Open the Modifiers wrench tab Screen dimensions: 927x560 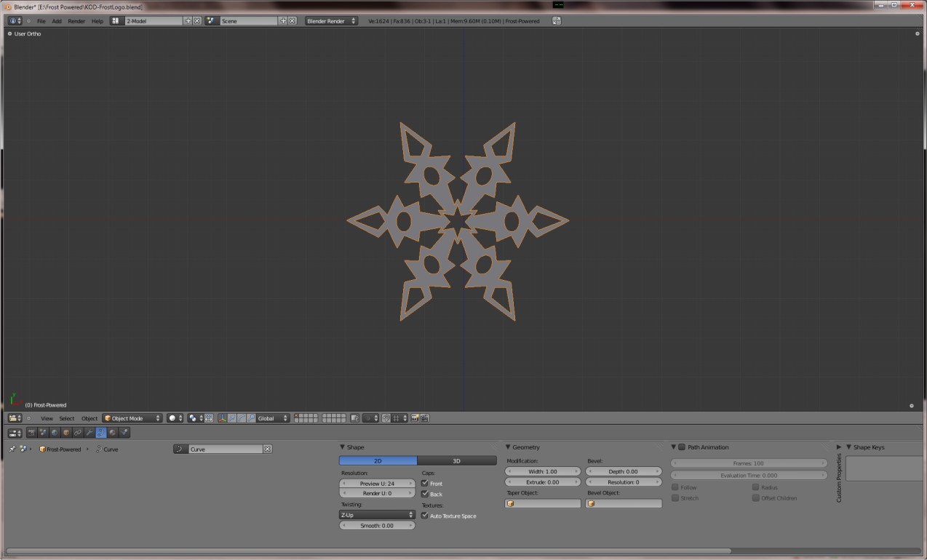point(89,433)
